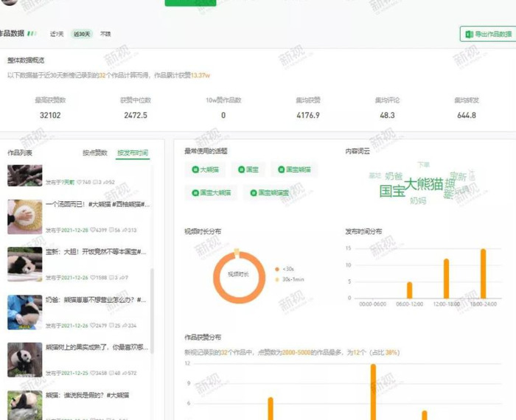The image size is (516, 420).
Task: Open video titled 熊猫：谁说我是假的？#大熊猫
Action: [x=87, y=395]
